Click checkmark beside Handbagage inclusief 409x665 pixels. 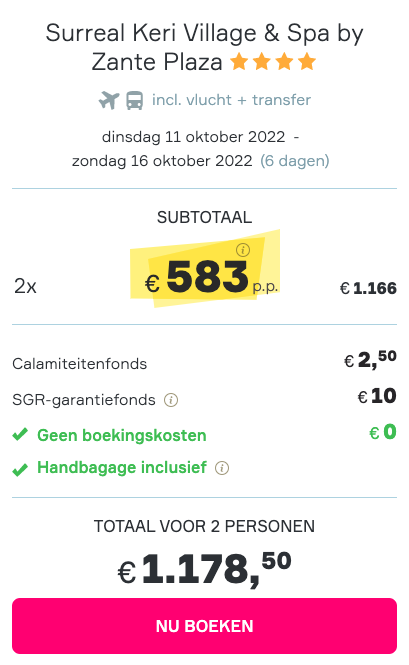click(20, 469)
